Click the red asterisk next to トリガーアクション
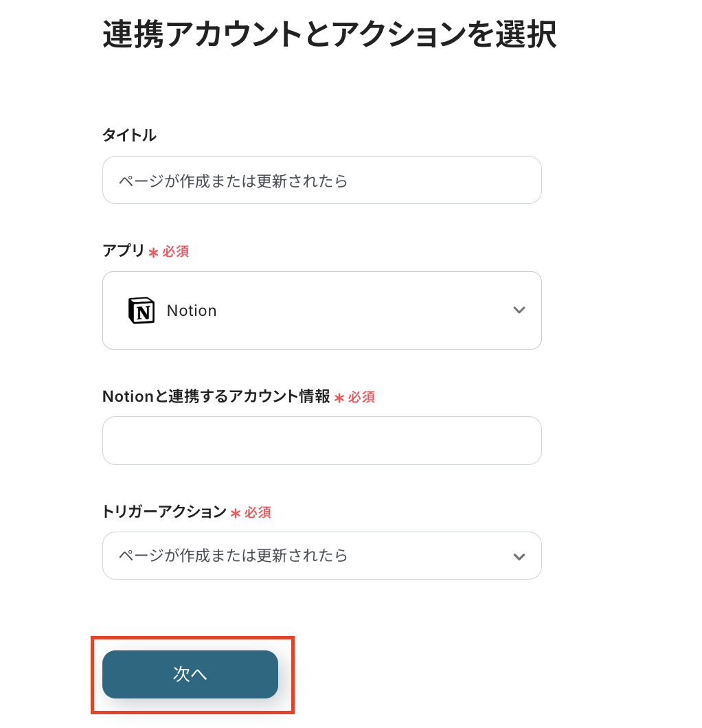Image resolution: width=702 pixels, height=728 pixels. point(236,513)
